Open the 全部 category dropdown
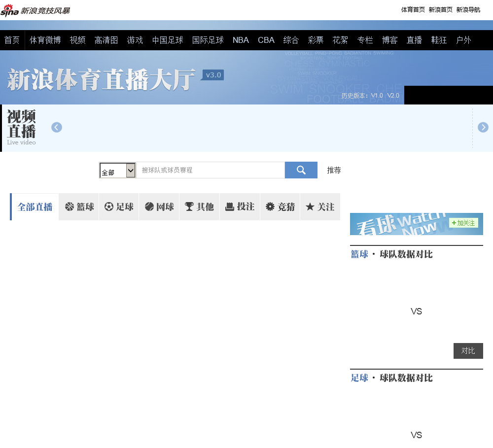The image size is (493, 448). tap(118, 171)
